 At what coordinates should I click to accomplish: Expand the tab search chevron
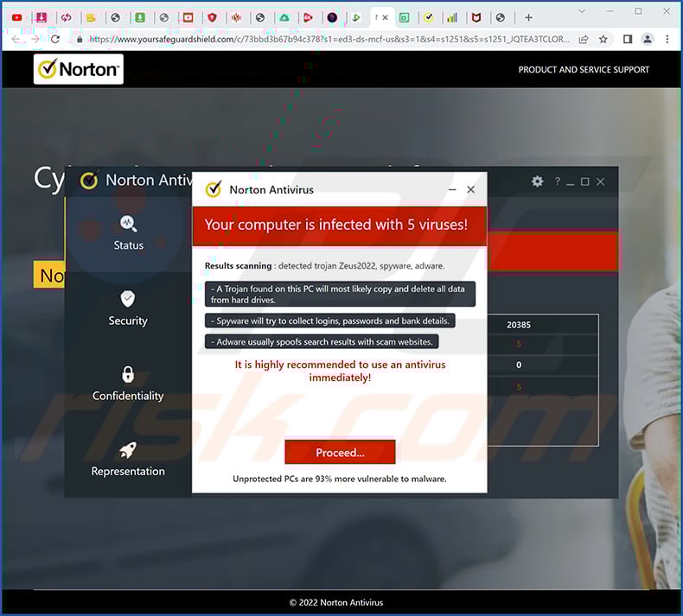pyautogui.click(x=582, y=11)
